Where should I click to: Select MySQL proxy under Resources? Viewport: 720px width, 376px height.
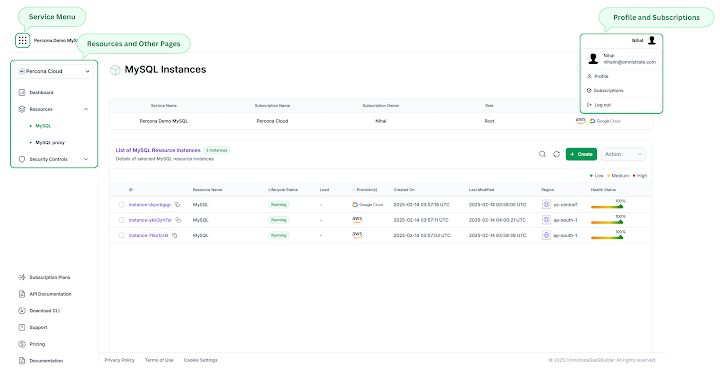[50, 142]
